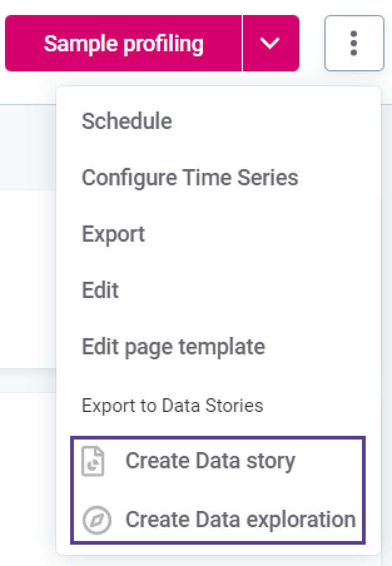
Task: Select the Create Data story text
Action: coord(210,461)
